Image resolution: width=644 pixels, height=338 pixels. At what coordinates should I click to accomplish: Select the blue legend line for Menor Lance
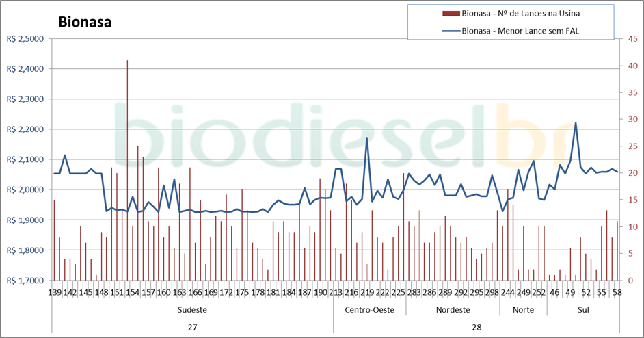[451, 30]
